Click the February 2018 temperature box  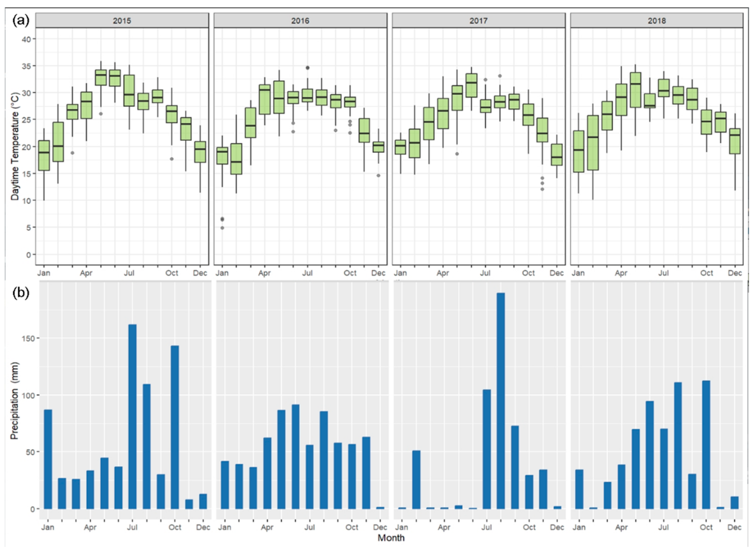593,143
